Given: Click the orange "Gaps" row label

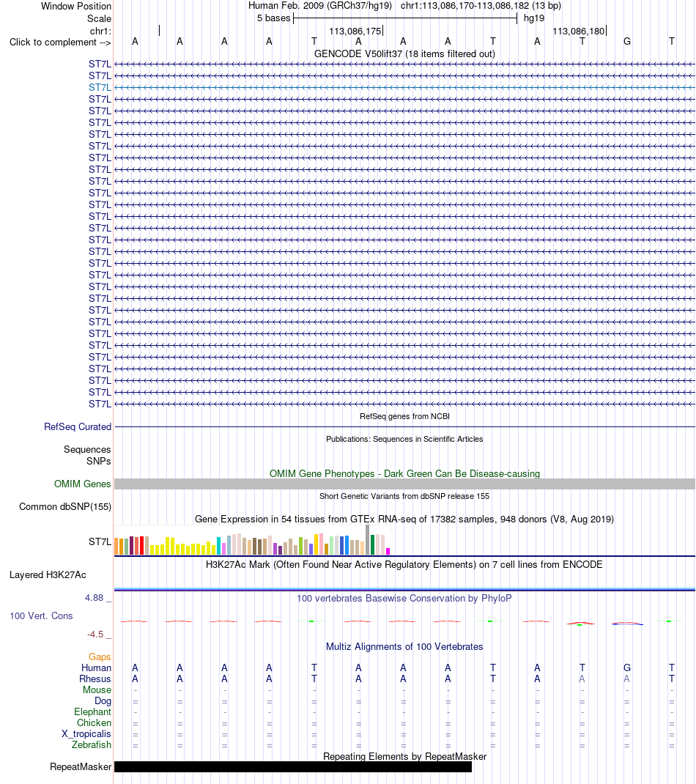Looking at the screenshot, I should [100, 657].
